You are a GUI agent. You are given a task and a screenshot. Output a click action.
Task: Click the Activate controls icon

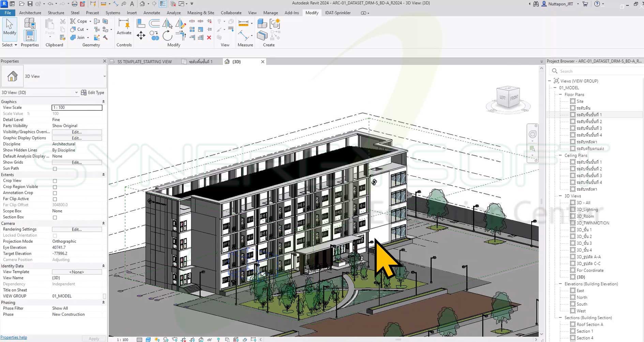click(124, 27)
